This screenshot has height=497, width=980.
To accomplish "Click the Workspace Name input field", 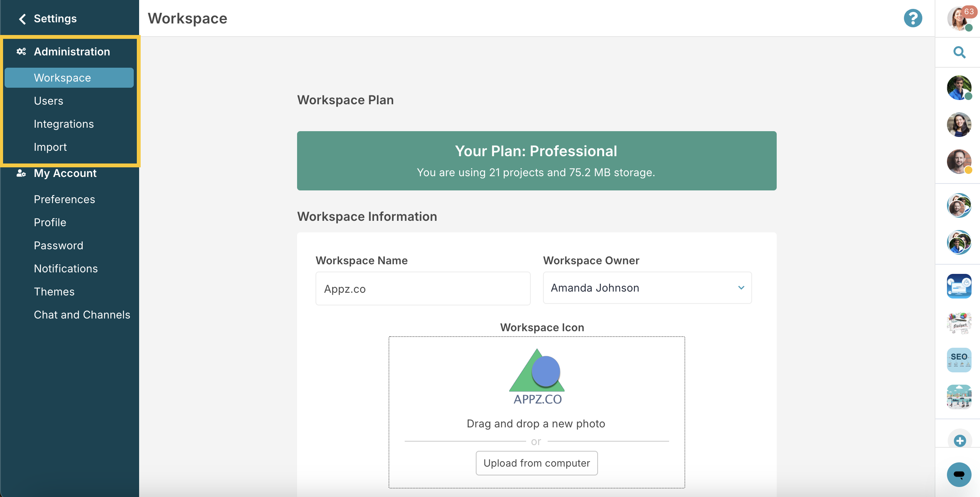I will (423, 289).
